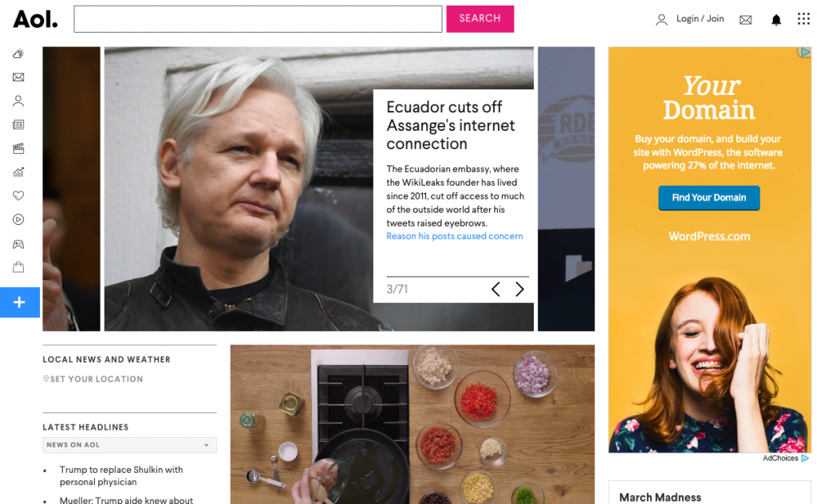Go to next slide in carousel
This screenshot has height=504, width=817.
pos(519,289)
